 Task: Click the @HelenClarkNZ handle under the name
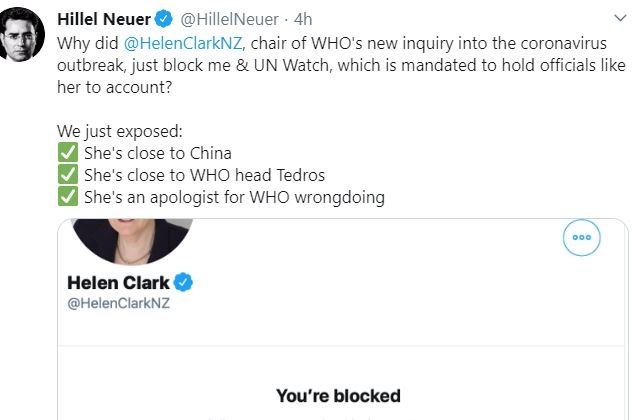(118, 303)
